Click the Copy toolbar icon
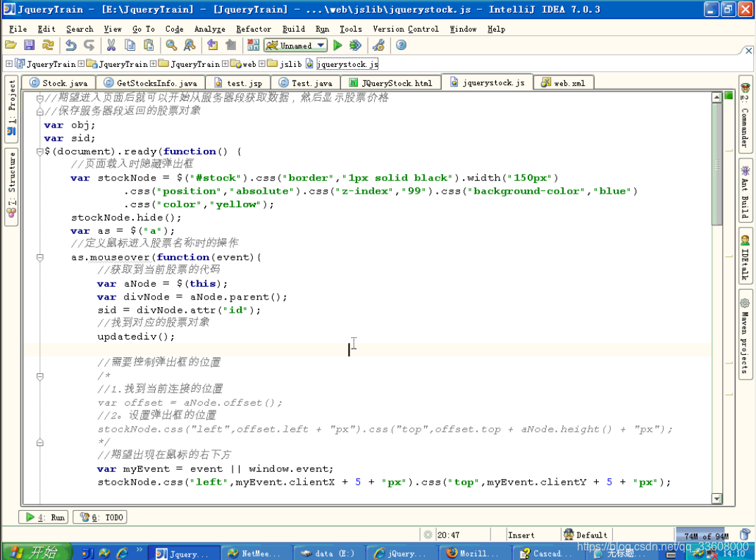This screenshot has width=756, height=560. pos(130,45)
